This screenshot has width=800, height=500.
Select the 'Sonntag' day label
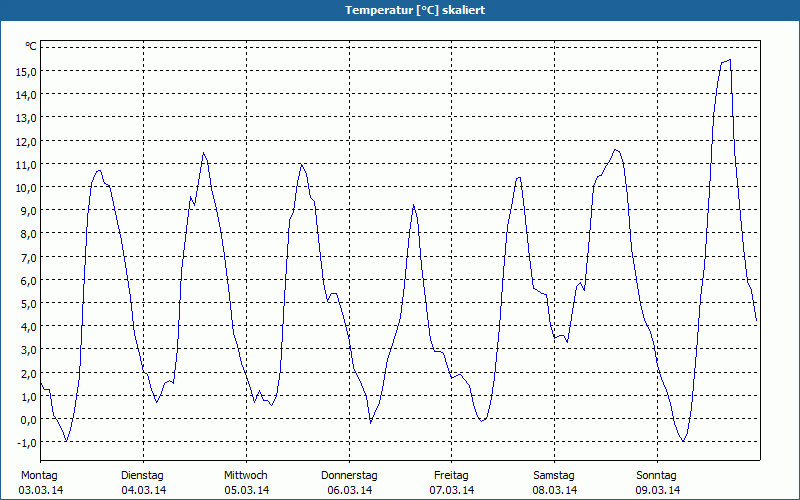click(x=656, y=476)
